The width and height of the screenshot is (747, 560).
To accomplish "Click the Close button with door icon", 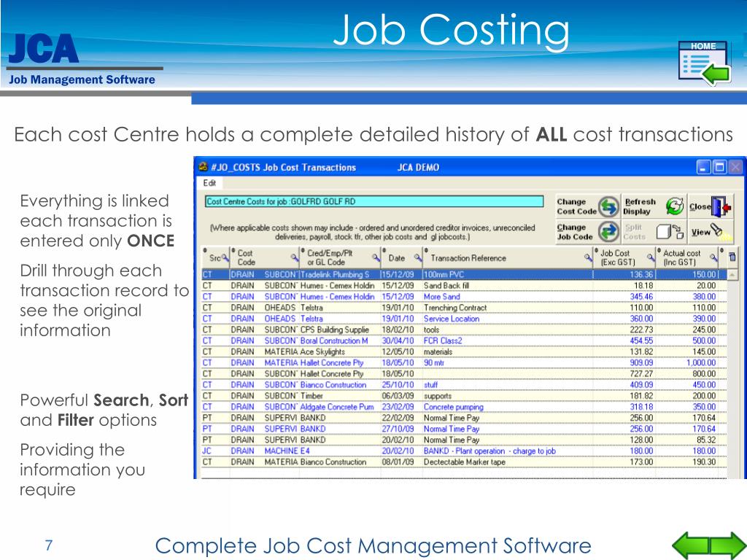I will (709, 206).
